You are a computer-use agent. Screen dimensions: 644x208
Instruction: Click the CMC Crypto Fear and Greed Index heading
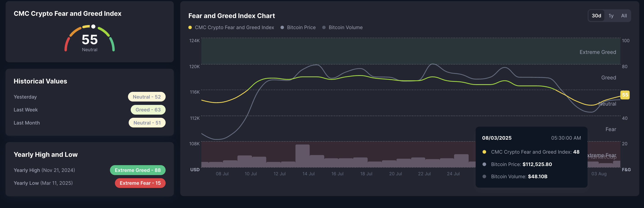coord(68,14)
